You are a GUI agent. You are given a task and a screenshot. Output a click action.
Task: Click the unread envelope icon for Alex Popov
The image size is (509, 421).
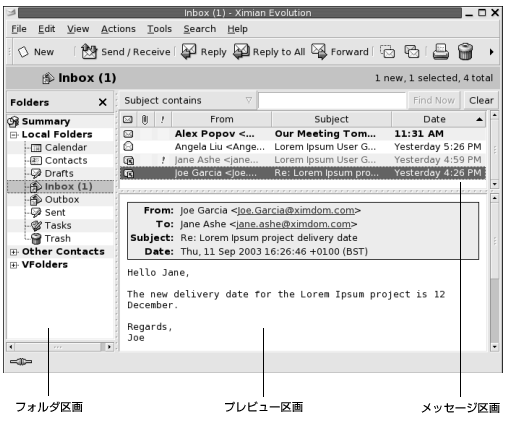[x=128, y=134]
